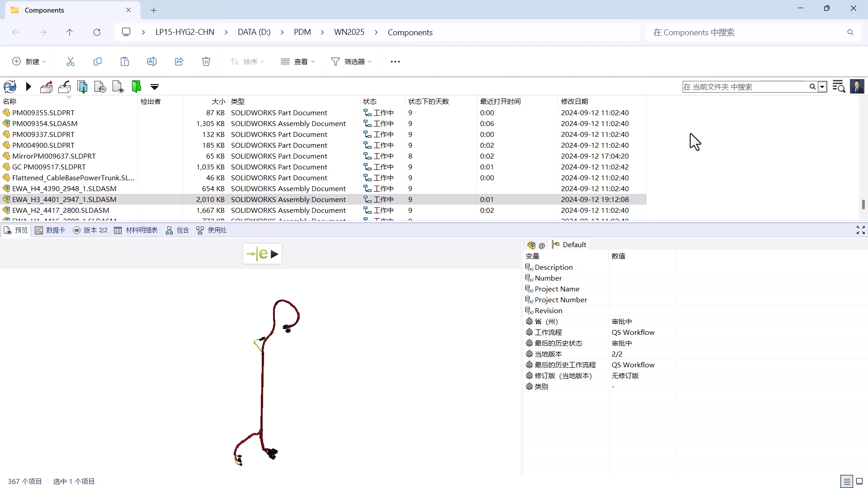Click the PDM current-folder search input field
The width and height of the screenshot is (868, 488).
click(x=745, y=87)
